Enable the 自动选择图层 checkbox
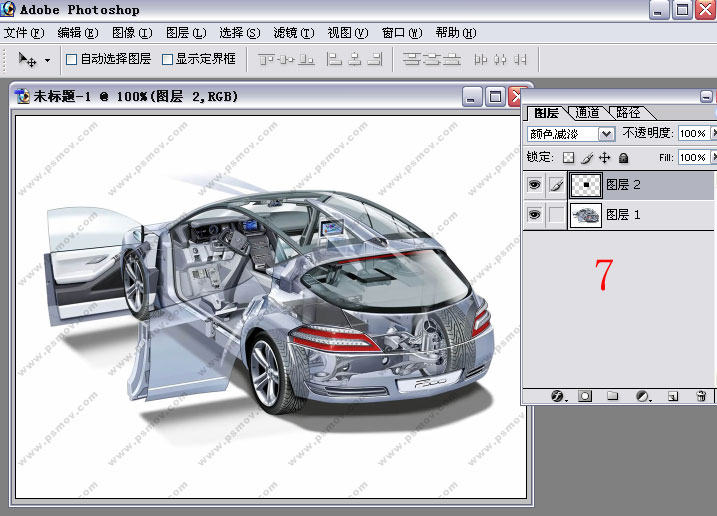The width and height of the screenshot is (717, 516). pyautogui.click(x=72, y=59)
